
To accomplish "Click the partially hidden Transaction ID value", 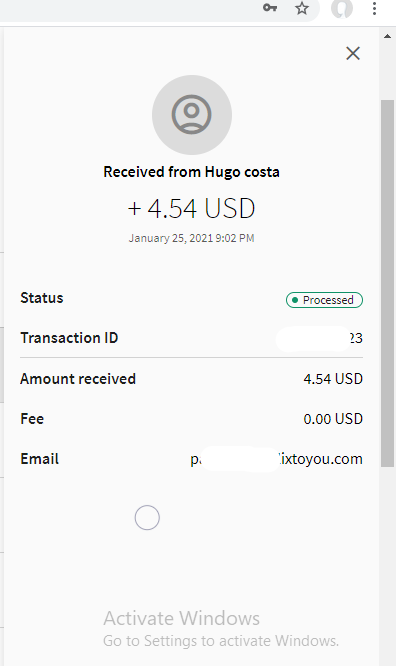I will tap(319, 338).
